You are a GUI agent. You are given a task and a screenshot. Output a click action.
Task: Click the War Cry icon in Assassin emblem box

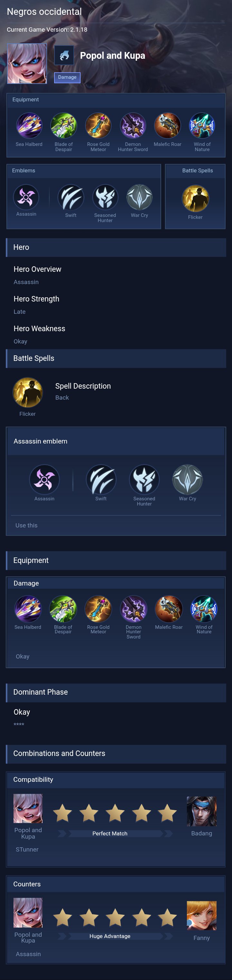pyautogui.click(x=188, y=479)
